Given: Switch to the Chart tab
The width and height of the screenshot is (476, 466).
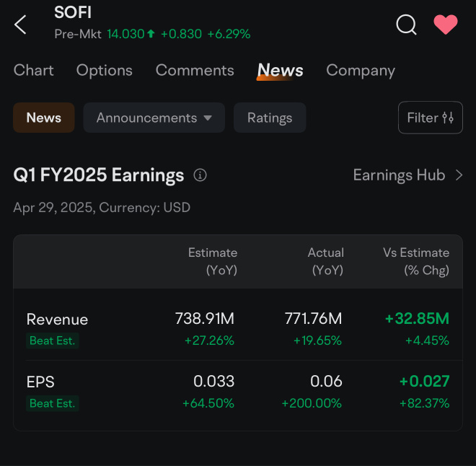Looking at the screenshot, I should 34,70.
